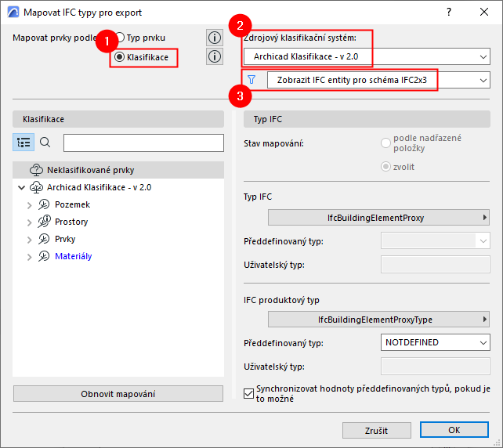
Task: Select the Typ prvku radio button
Action: pyautogui.click(x=120, y=38)
